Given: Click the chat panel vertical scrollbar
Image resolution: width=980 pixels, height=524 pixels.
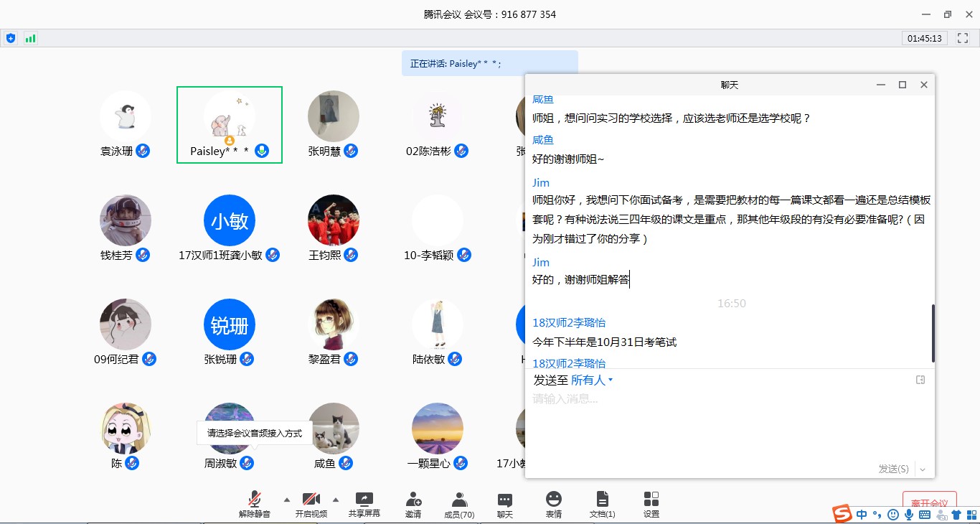Looking at the screenshot, I should click(x=933, y=333).
